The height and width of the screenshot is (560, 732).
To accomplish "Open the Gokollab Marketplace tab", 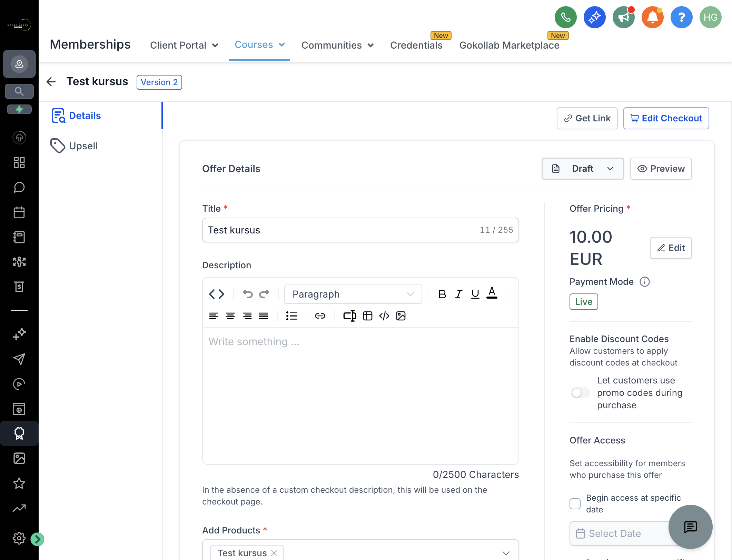I will coord(509,45).
